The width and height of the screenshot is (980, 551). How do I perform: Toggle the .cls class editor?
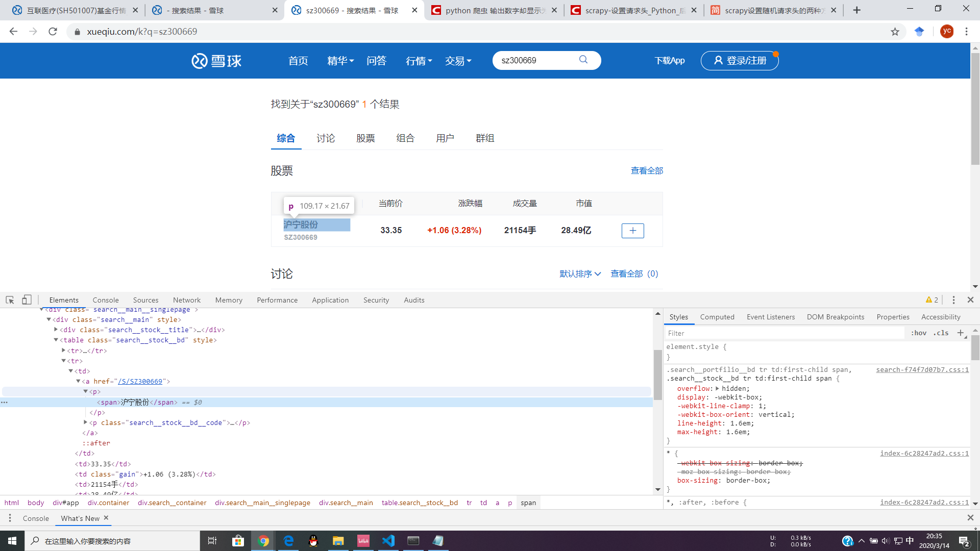point(941,333)
